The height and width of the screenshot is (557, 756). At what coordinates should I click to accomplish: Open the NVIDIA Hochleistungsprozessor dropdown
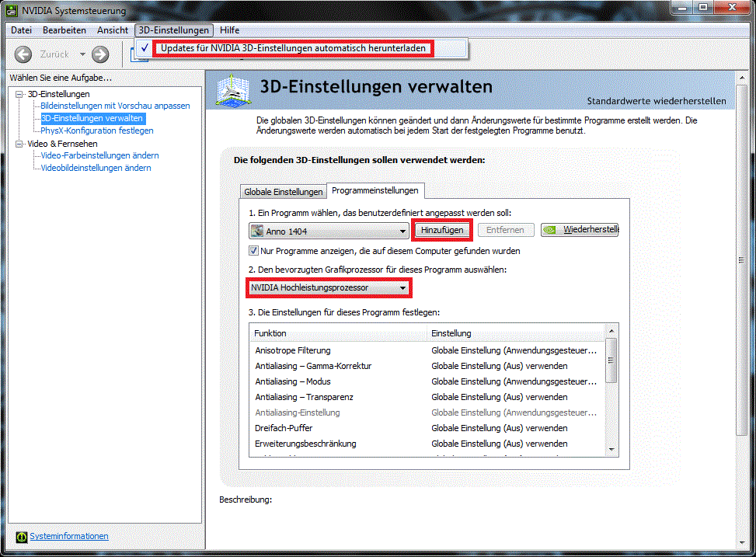coord(329,288)
